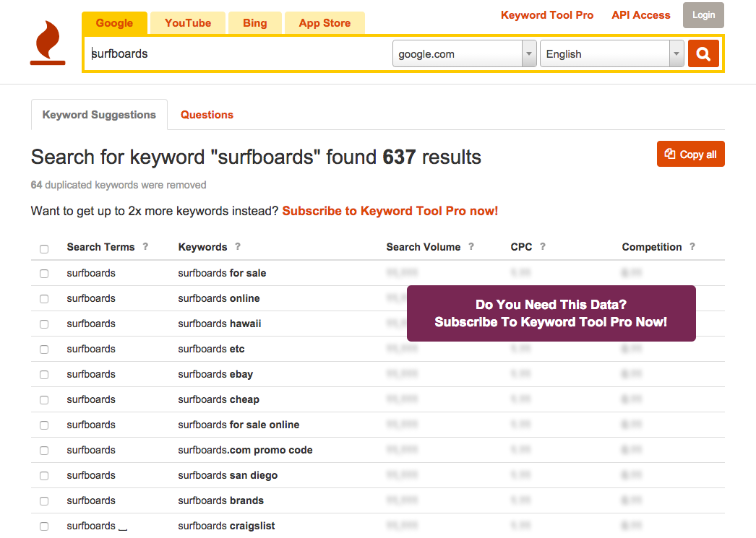Click keyword text surfboards cheap

(218, 399)
